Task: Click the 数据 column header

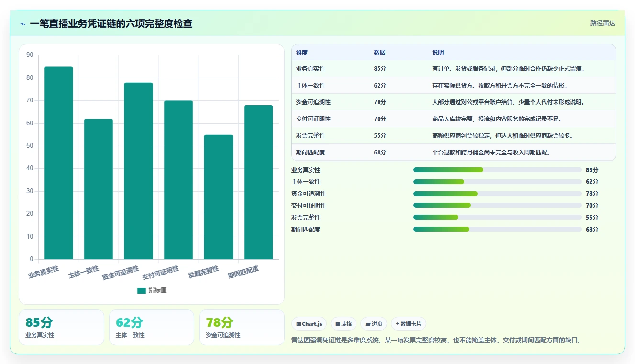Action: (x=379, y=52)
